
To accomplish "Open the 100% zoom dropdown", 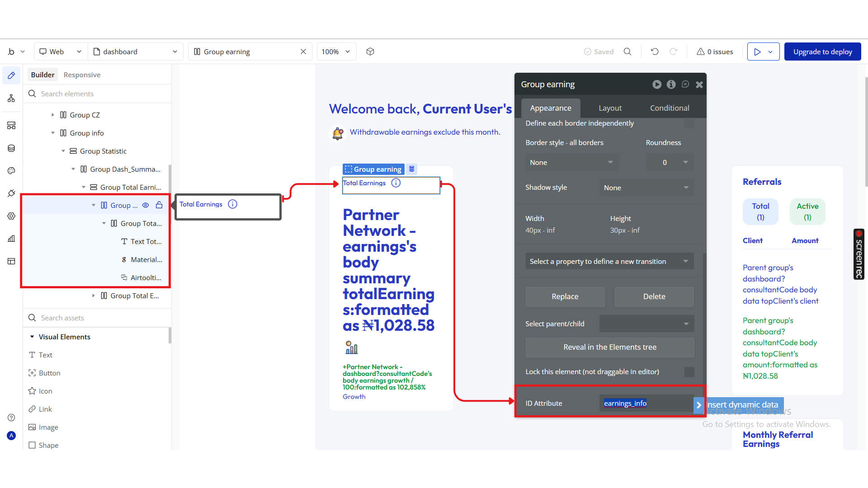I will [336, 52].
